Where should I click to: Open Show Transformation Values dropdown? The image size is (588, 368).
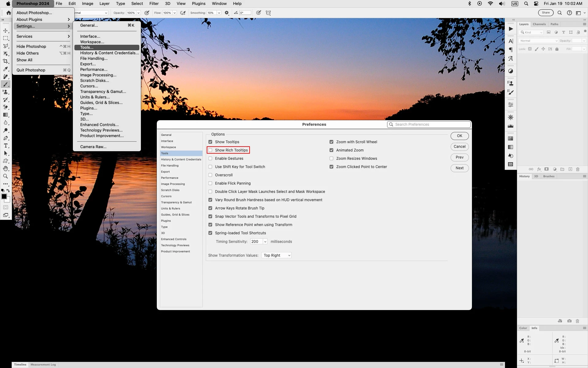pyautogui.click(x=276, y=255)
